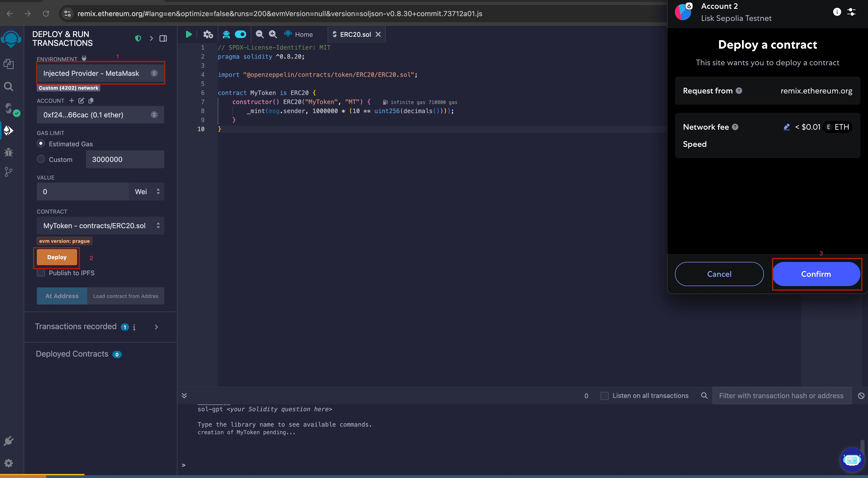Switch to the Home tab
Screen dimensions: 868x478
point(299,34)
